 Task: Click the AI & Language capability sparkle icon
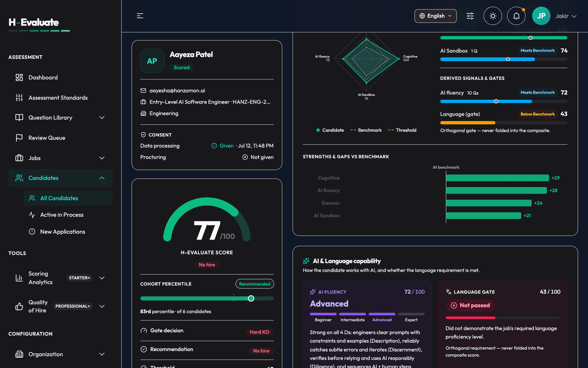coord(306,261)
